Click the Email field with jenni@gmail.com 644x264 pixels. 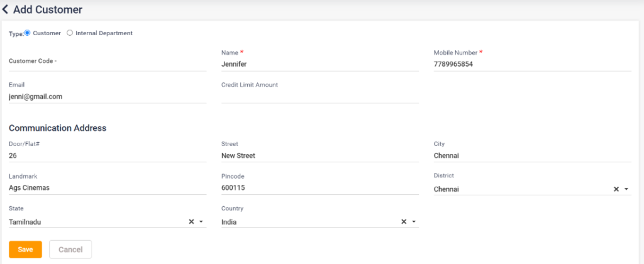point(107,97)
